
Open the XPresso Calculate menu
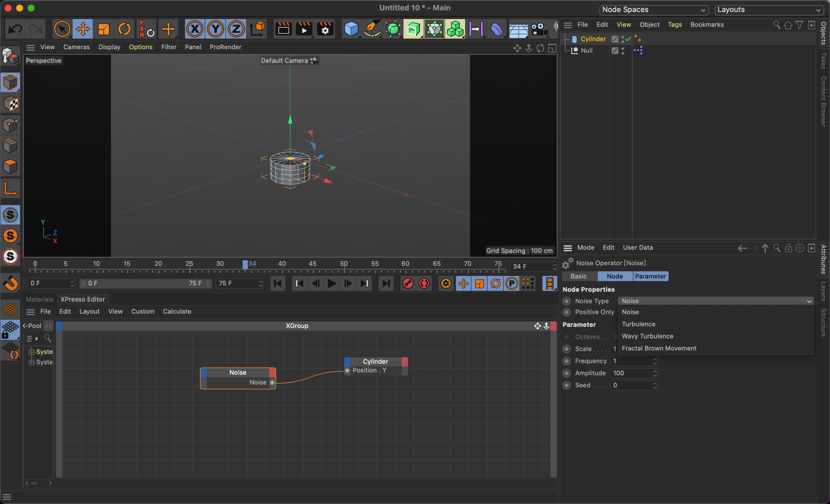[177, 311]
